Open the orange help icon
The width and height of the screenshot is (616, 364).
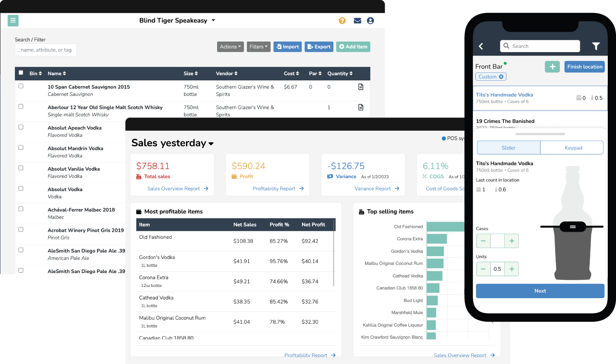342,21
